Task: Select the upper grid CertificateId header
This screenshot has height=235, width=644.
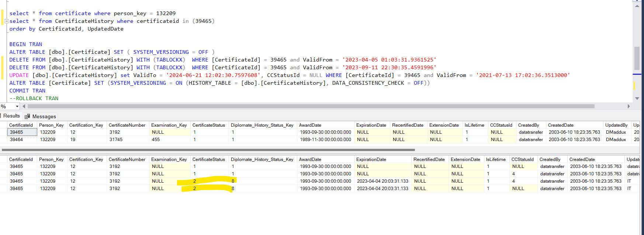Action: click(x=22, y=125)
